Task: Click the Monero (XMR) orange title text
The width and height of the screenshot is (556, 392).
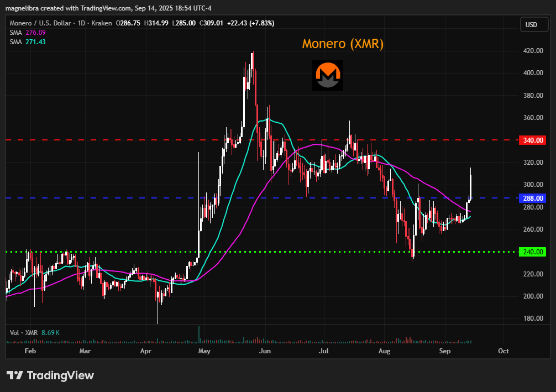Action: click(x=343, y=44)
